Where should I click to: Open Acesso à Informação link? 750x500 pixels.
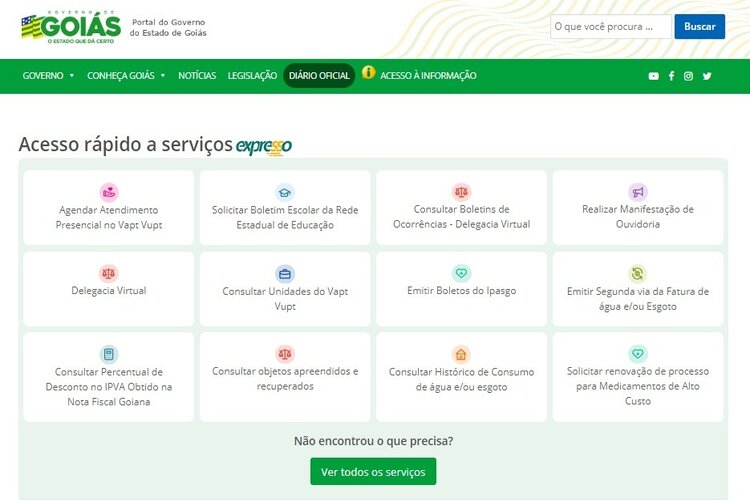(428, 76)
